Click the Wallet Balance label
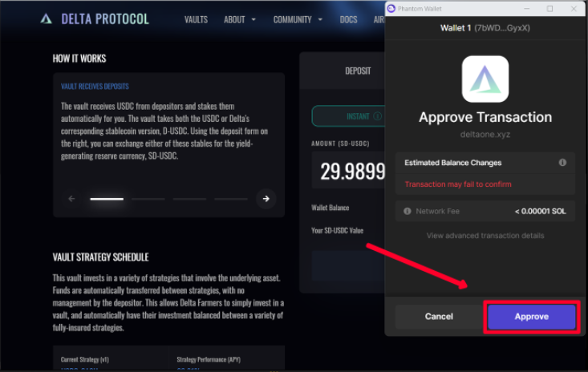The width and height of the screenshot is (588, 372). (330, 208)
